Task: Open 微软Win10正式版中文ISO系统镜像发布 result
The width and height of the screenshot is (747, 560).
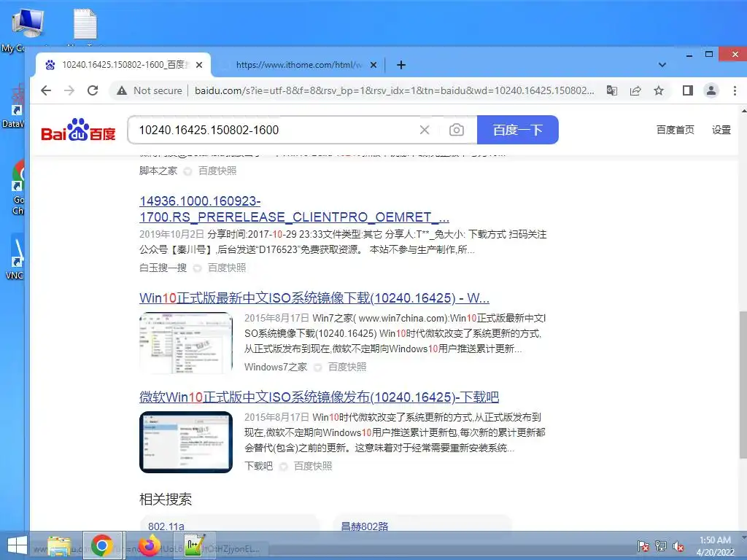Action: [x=320, y=397]
